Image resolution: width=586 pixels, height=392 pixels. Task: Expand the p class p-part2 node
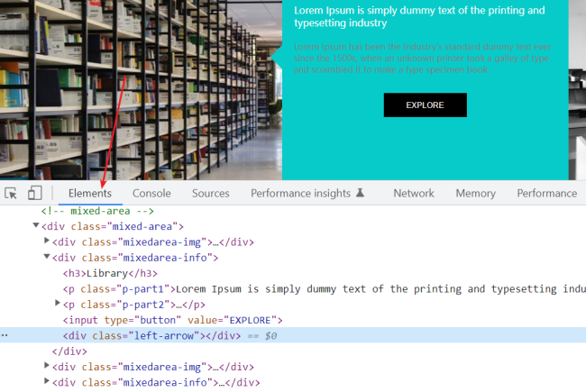pos(58,303)
